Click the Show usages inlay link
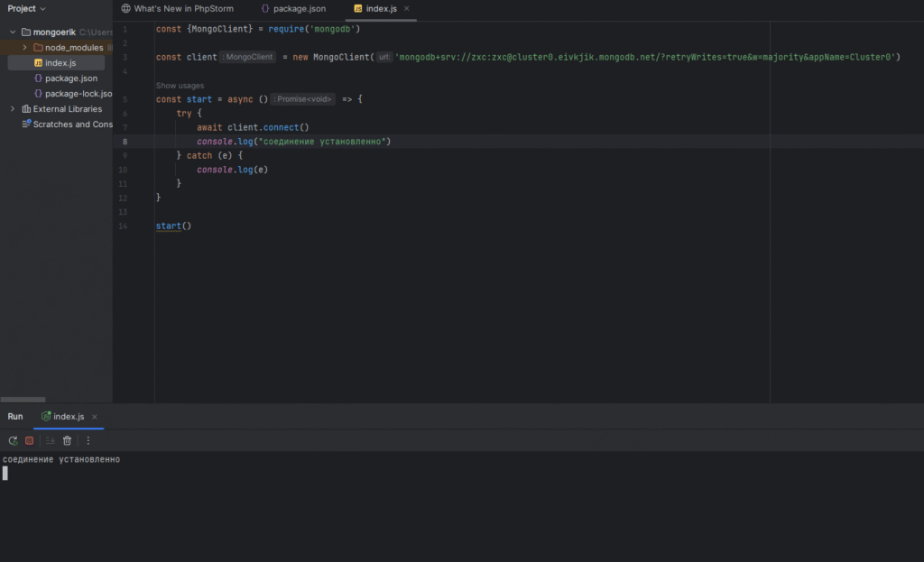Viewport: 924px width, 562px height. click(180, 86)
